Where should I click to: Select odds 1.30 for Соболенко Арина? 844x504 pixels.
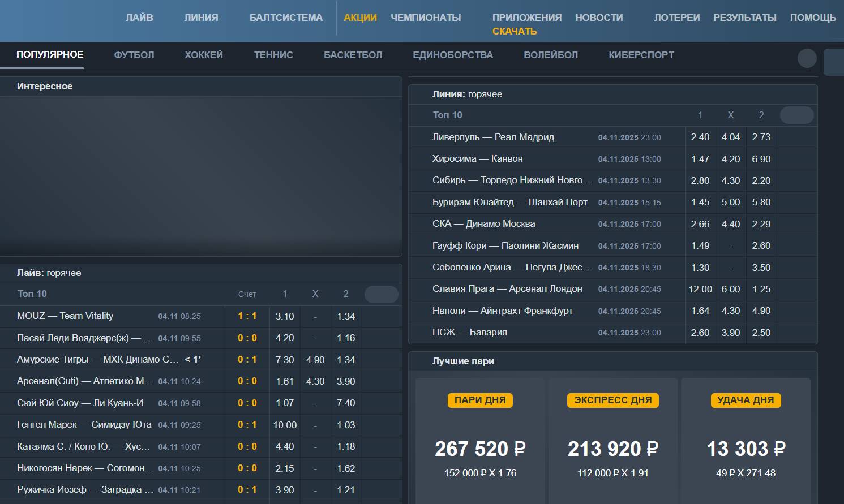(700, 268)
